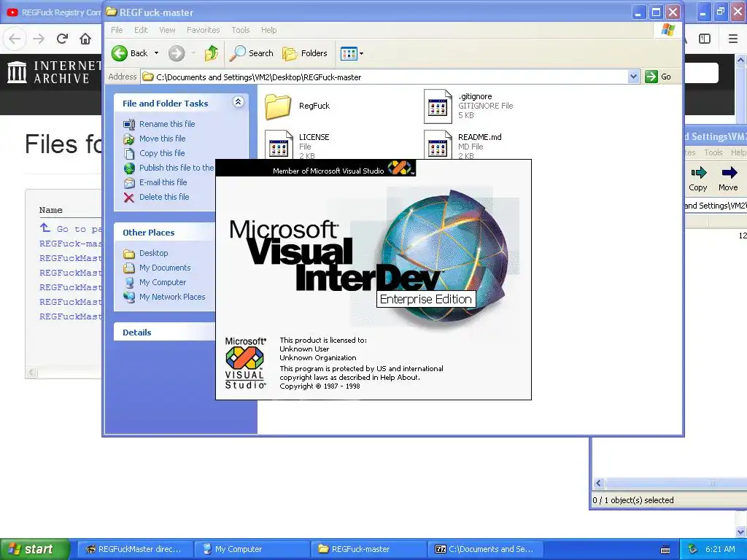The height and width of the screenshot is (560, 747).
Task: Open the Edit menu in REGFuck-master window
Action: point(141,30)
